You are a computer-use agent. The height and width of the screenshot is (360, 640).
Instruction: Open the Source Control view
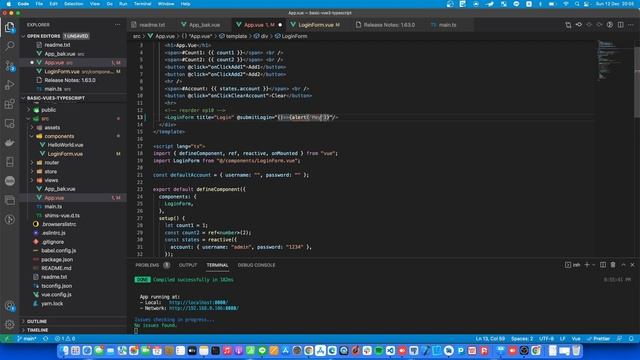click(x=9, y=65)
